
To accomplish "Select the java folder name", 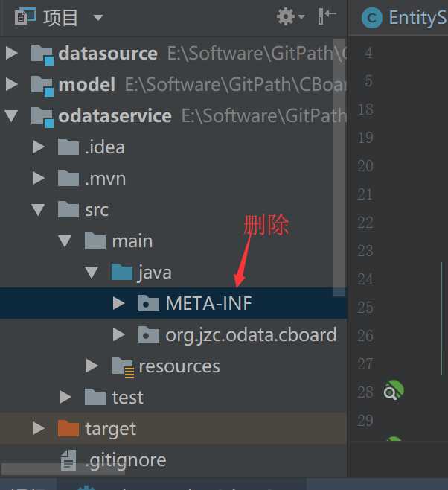I will [x=155, y=273].
